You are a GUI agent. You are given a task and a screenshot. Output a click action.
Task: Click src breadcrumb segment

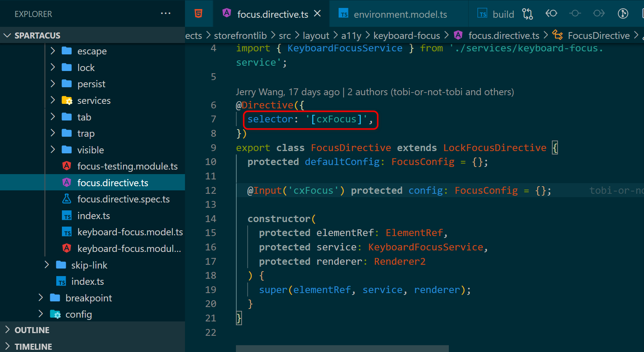(x=285, y=36)
